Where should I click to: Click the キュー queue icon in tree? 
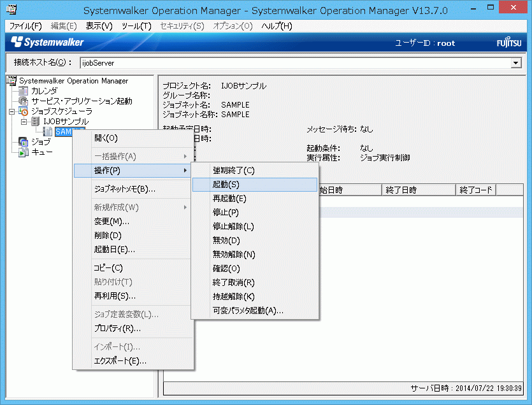click(x=23, y=152)
